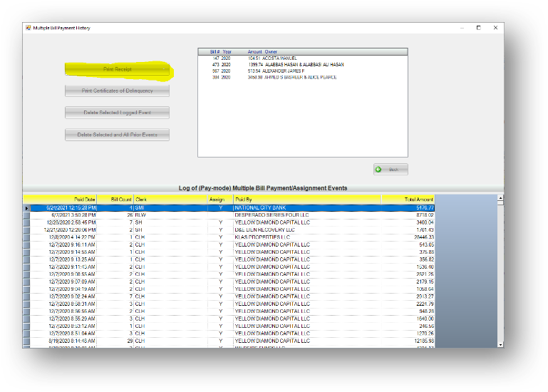548x392 pixels.
Task: Click Print Certificates of Delinquency button
Action: [118, 91]
